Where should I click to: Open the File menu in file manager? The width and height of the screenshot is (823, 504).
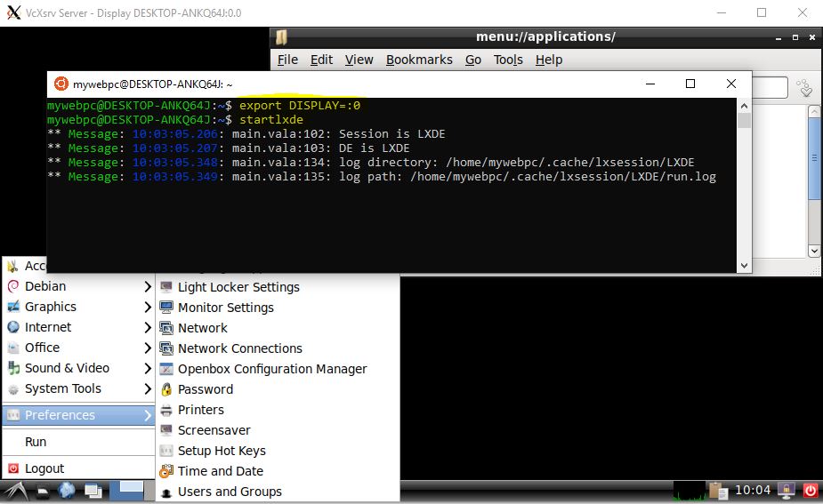287,60
